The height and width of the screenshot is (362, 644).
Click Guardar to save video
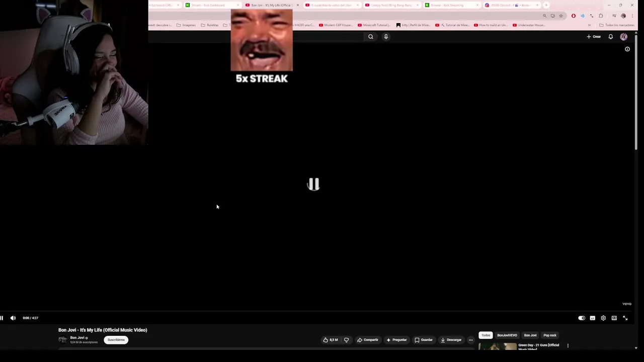424,340
